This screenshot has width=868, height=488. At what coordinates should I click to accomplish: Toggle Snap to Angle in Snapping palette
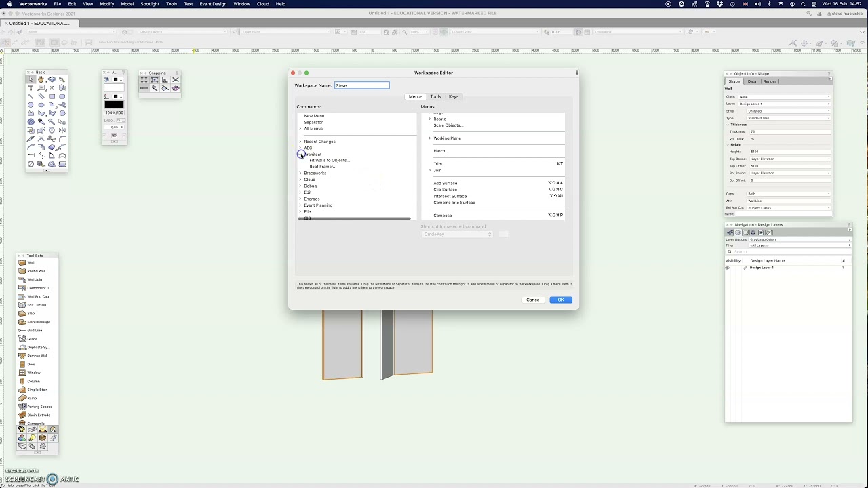coord(165,79)
